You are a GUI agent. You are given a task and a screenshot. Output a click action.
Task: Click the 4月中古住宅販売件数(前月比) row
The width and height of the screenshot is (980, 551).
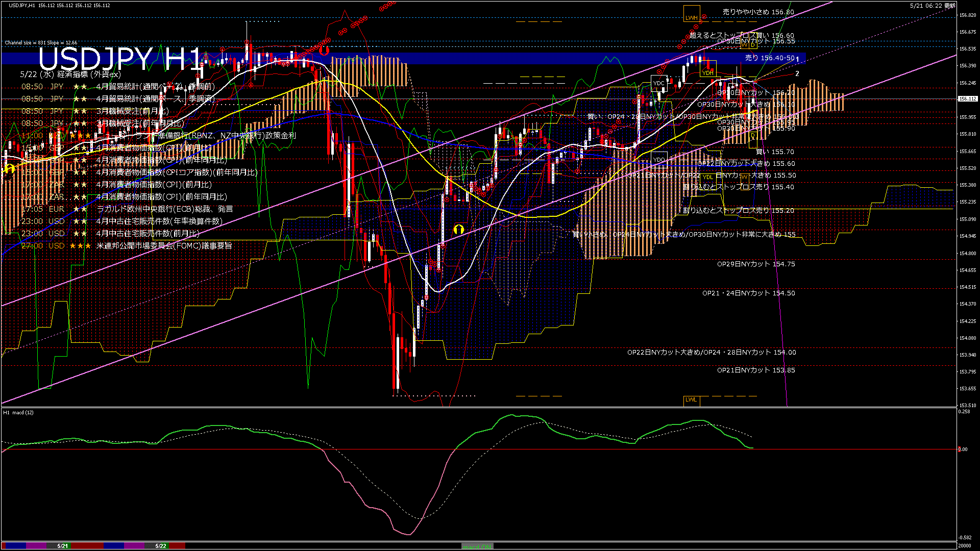tap(110, 234)
